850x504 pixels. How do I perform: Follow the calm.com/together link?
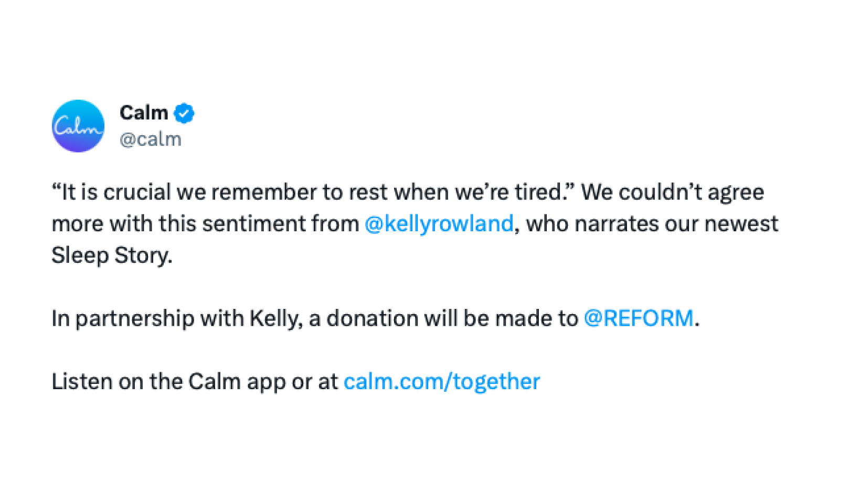click(x=442, y=382)
